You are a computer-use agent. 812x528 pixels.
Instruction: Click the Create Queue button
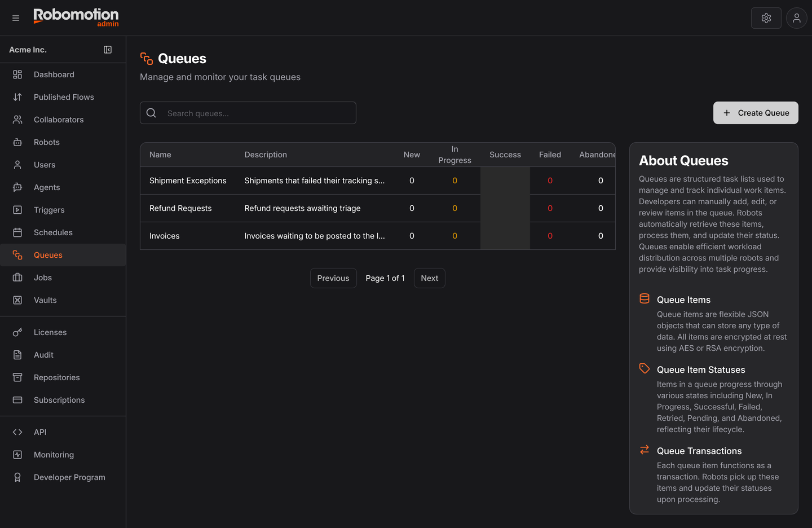756,113
